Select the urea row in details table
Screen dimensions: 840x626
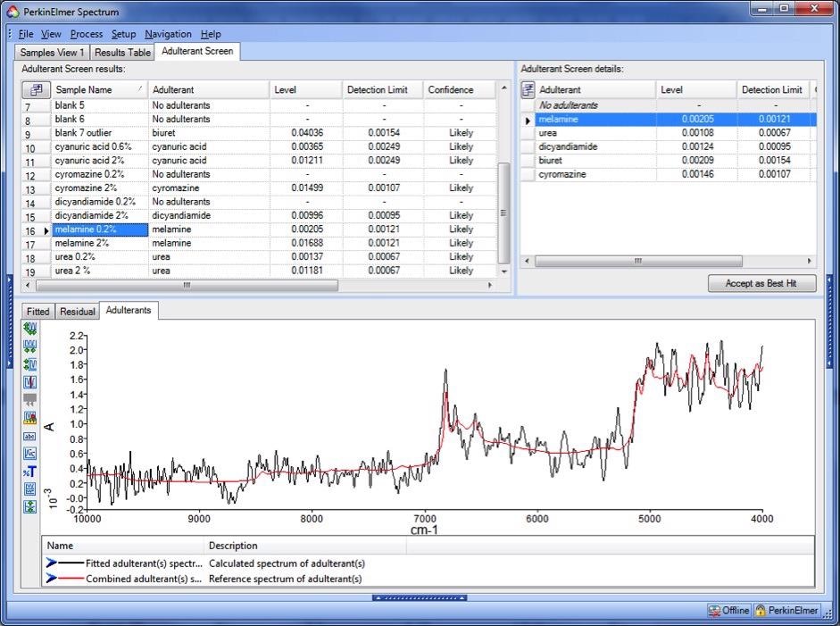tap(669, 133)
